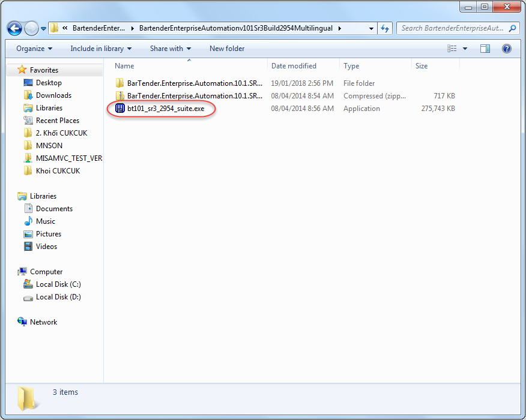Refresh the folder view
The image size is (526, 420).
point(385,28)
